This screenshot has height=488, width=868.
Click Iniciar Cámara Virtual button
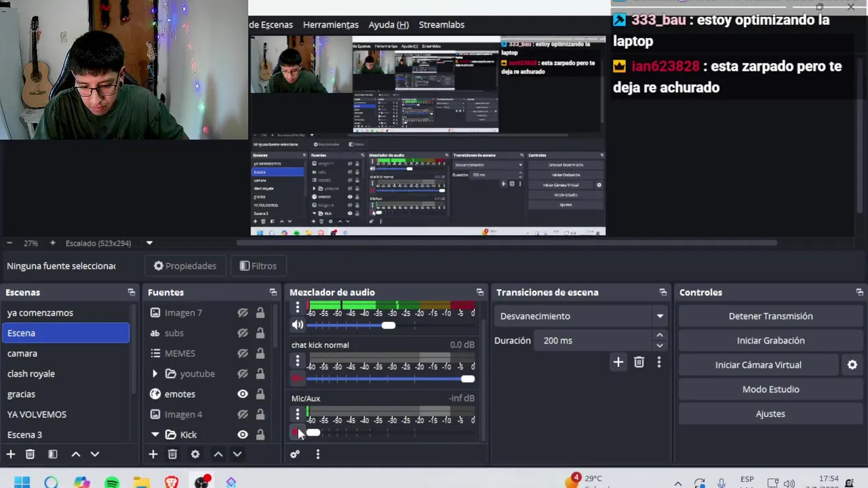coord(758,365)
